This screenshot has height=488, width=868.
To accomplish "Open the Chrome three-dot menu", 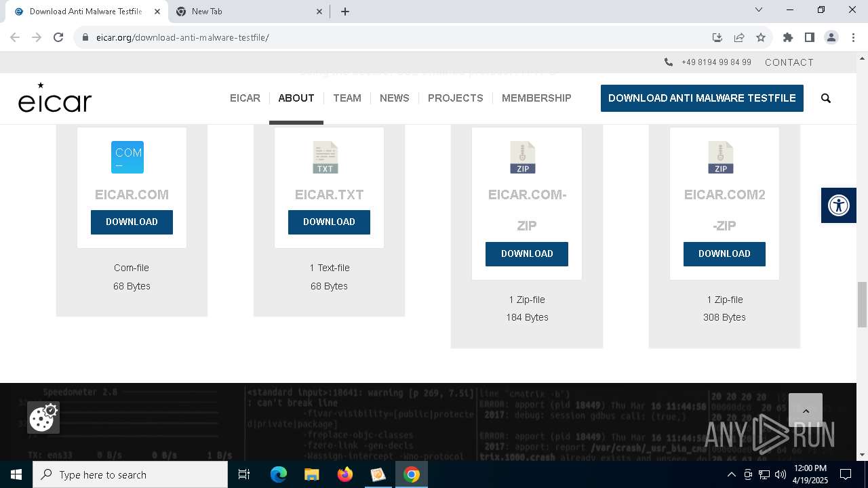I will (853, 37).
